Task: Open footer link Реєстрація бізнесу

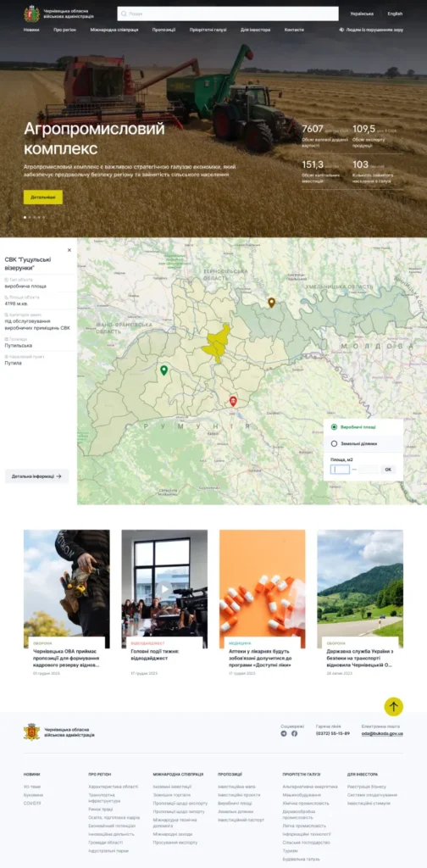Action: click(367, 787)
